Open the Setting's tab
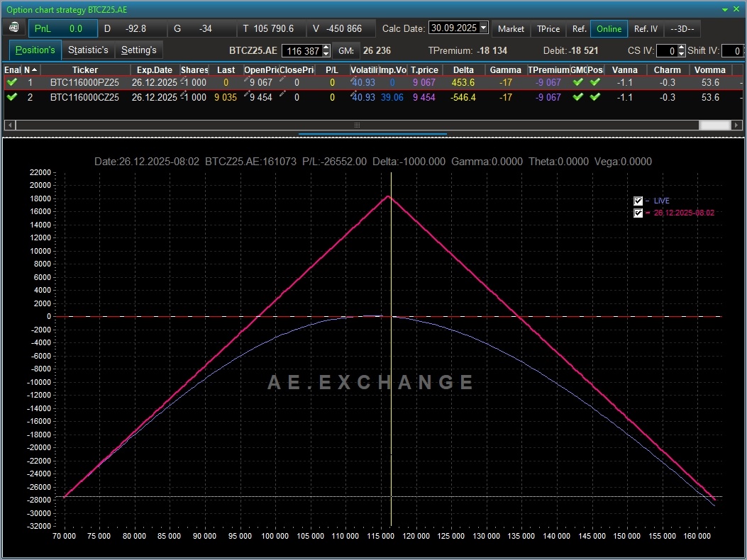This screenshot has width=747, height=560. 138,50
